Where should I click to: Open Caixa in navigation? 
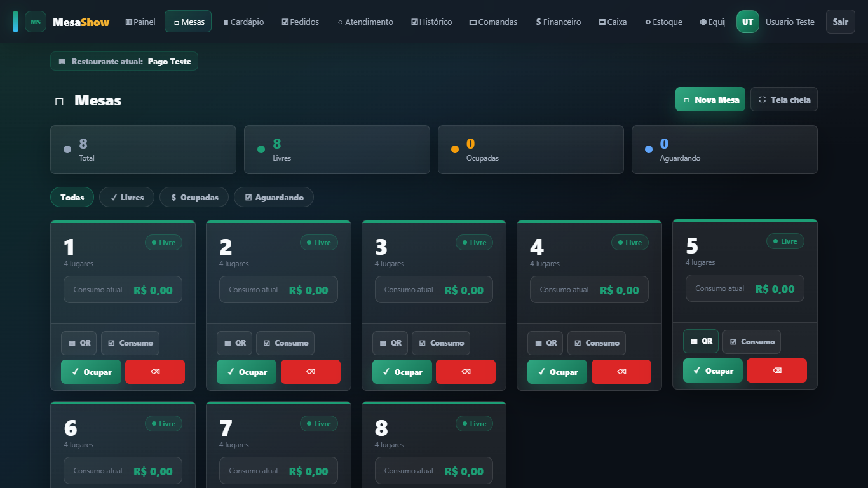[x=613, y=22]
